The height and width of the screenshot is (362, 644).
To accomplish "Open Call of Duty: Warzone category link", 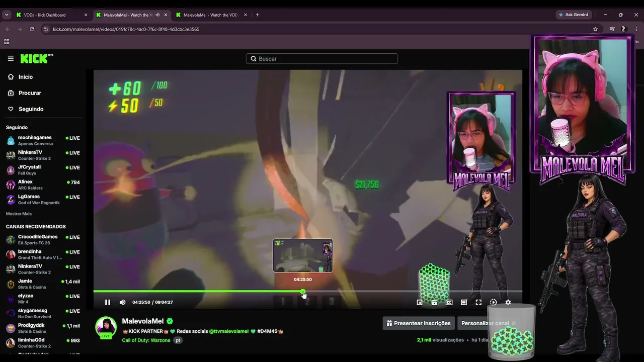I will 146,340.
